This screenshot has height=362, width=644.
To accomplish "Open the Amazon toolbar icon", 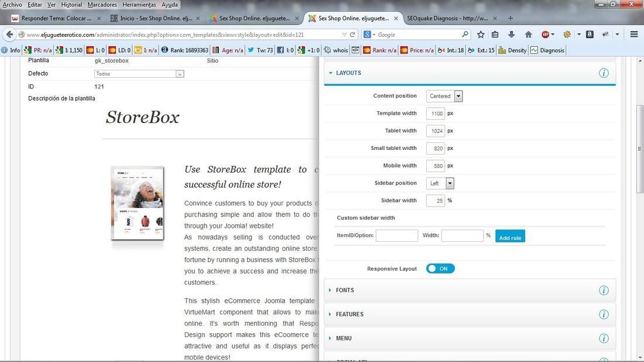I will tap(590, 35).
